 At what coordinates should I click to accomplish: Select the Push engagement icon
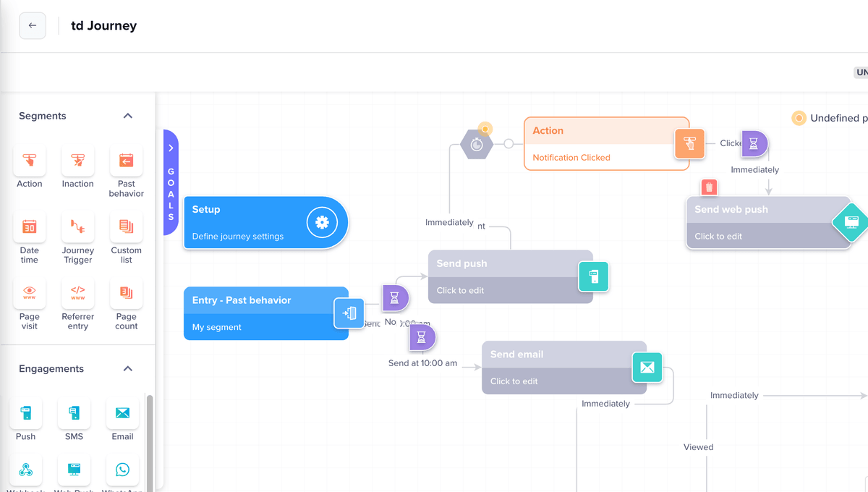(26, 413)
